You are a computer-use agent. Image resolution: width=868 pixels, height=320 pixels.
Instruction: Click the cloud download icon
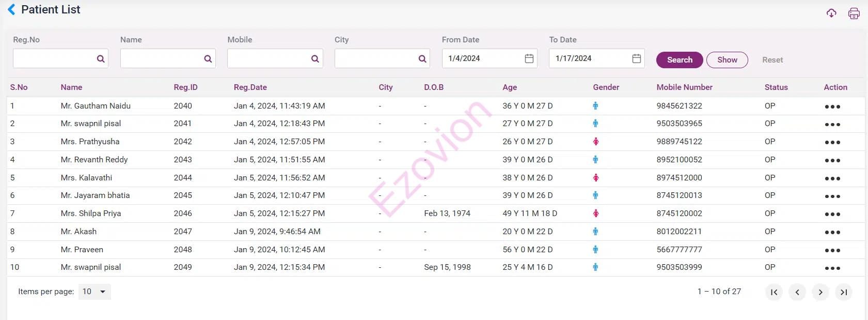click(x=831, y=13)
